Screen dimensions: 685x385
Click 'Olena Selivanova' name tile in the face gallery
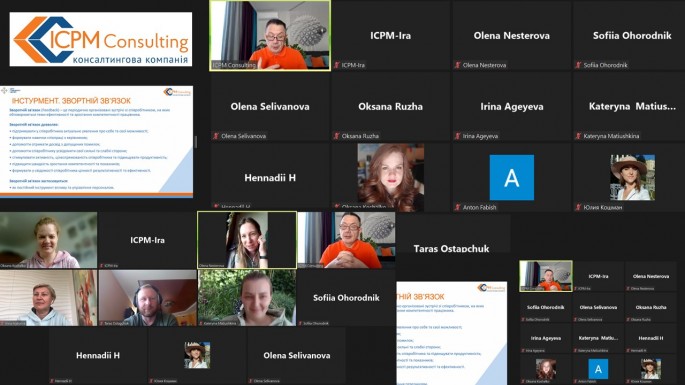tap(297, 355)
